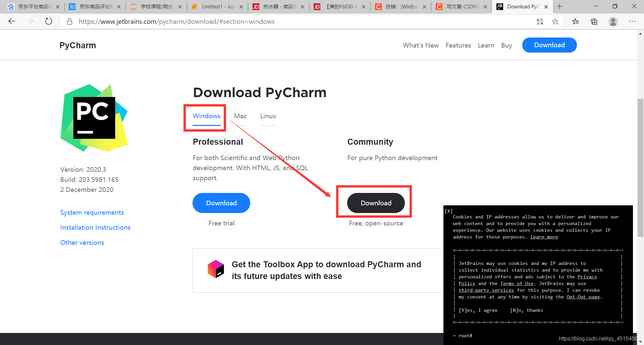Go back with the browser back arrow
The width and height of the screenshot is (644, 345).
tap(12, 21)
